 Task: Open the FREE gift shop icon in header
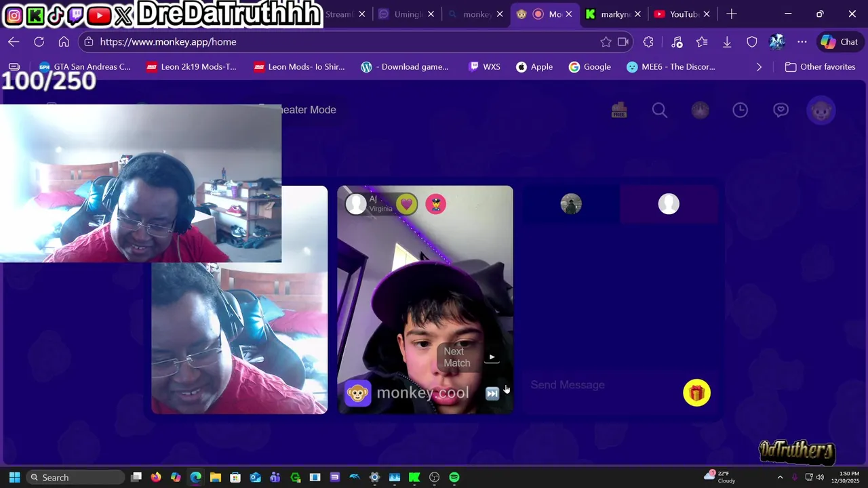[618, 110]
